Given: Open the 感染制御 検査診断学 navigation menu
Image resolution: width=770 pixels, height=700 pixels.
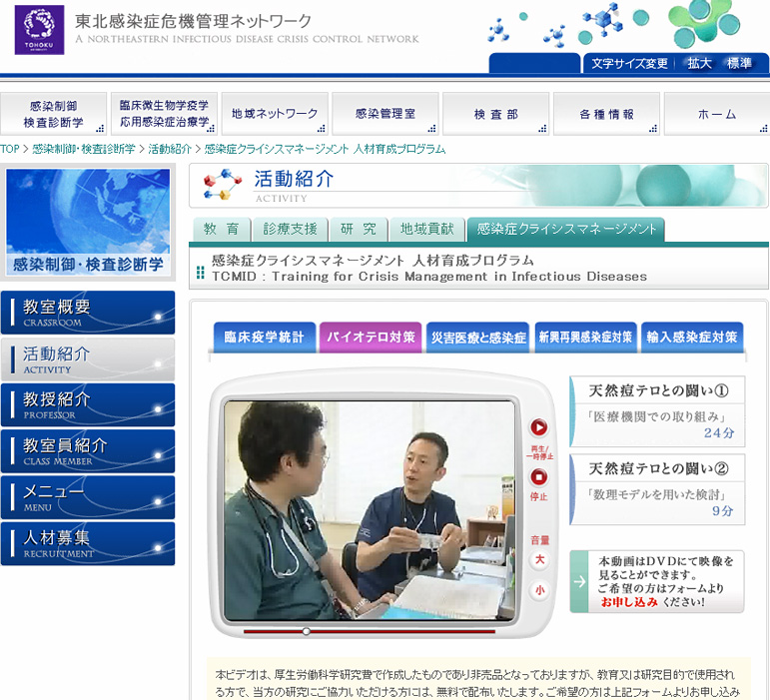Looking at the screenshot, I should point(54,114).
